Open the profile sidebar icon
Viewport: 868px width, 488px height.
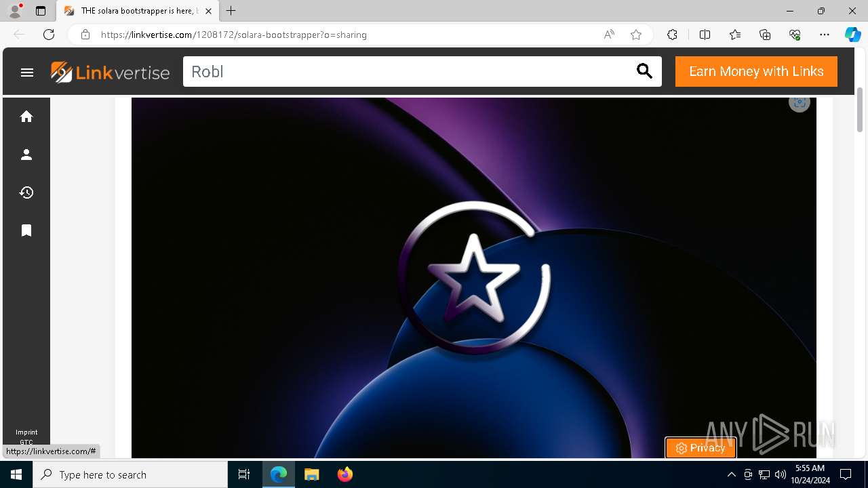(x=26, y=155)
